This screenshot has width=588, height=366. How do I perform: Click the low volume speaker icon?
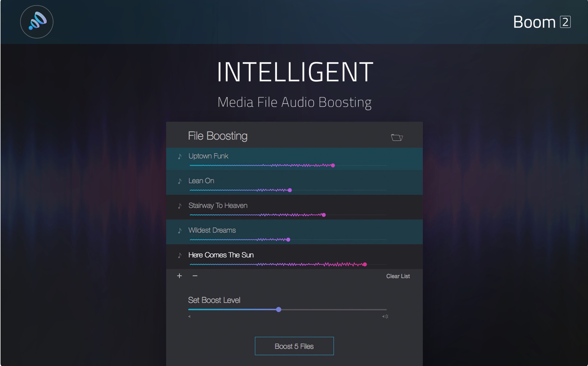pyautogui.click(x=189, y=316)
